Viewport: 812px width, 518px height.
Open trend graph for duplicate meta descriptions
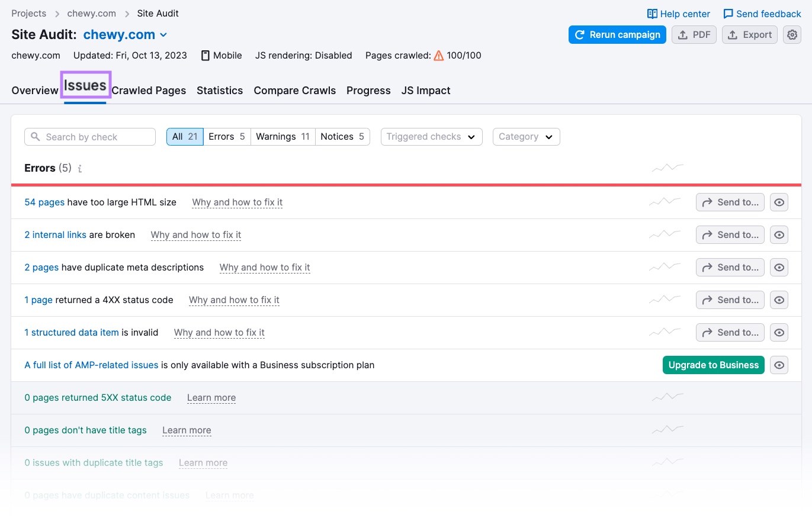[665, 267]
